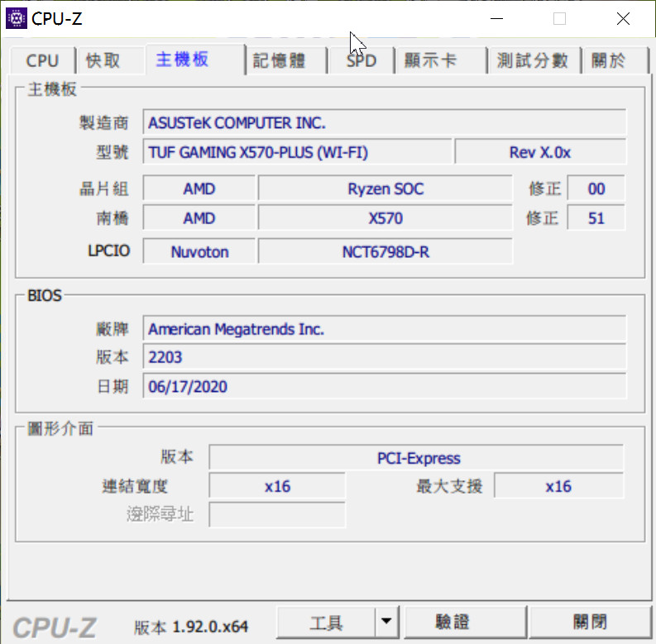
Task: Click the NCT6798D-R field
Action: 385,252
